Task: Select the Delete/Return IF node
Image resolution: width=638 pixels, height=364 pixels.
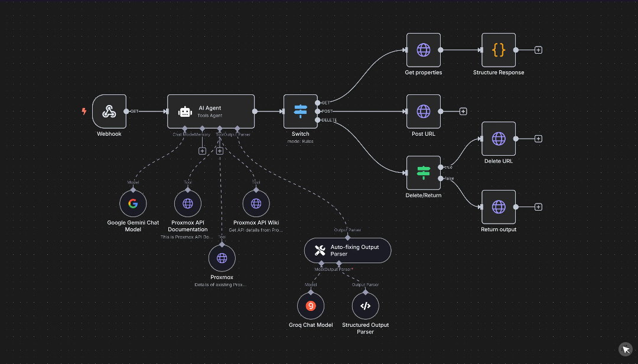Action: pos(423,173)
